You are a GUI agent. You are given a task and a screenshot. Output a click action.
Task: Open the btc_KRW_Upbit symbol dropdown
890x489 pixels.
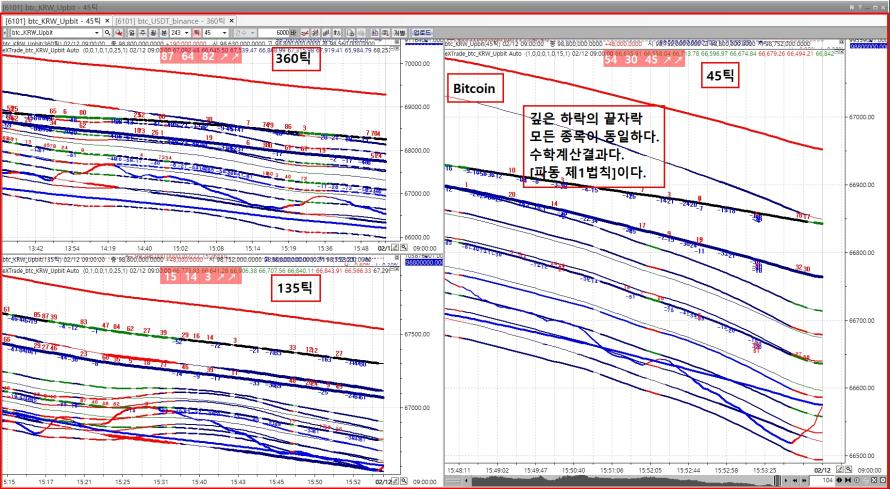coord(97,33)
